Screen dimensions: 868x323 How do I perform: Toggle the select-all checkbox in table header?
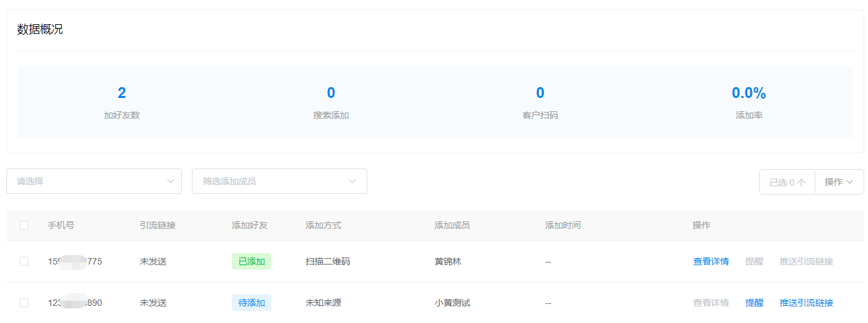[24, 225]
